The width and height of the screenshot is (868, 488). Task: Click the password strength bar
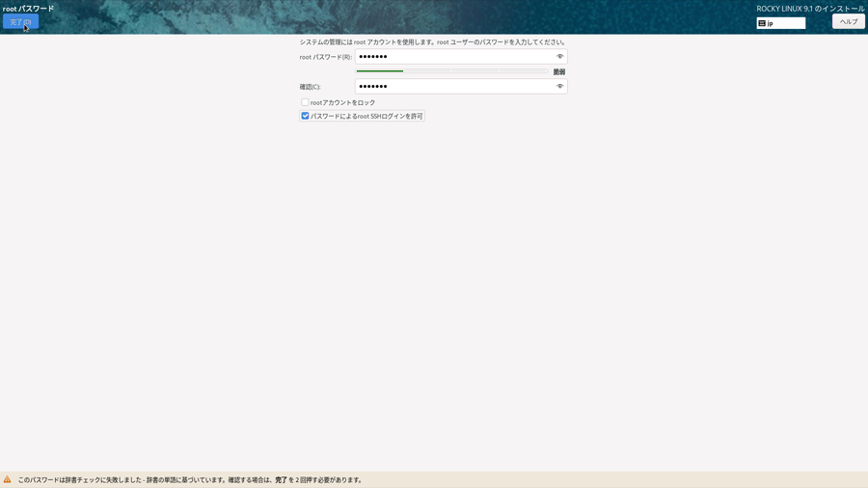[x=451, y=71]
